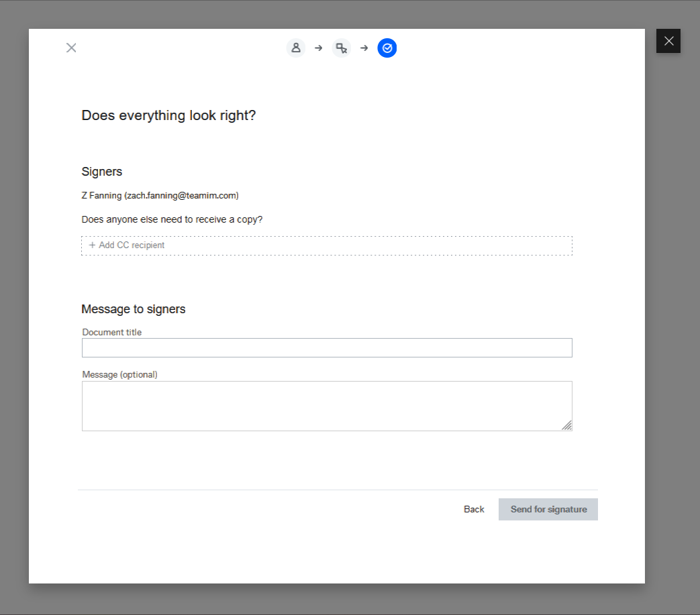
Task: Go back with the Back button
Action: pyautogui.click(x=474, y=509)
